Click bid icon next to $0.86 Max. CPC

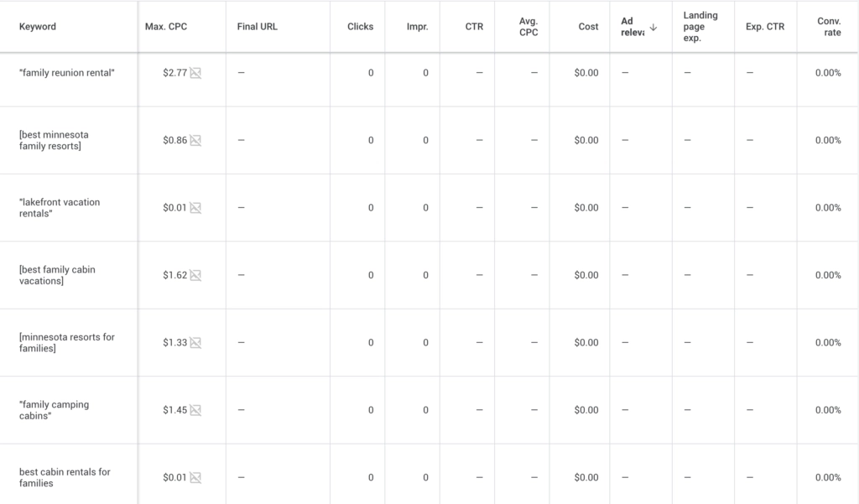(x=195, y=140)
